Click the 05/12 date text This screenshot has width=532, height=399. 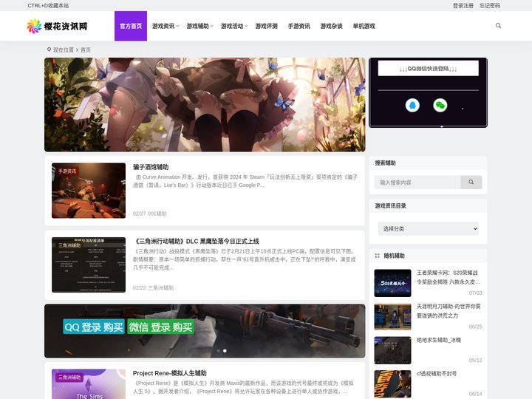pos(475,360)
